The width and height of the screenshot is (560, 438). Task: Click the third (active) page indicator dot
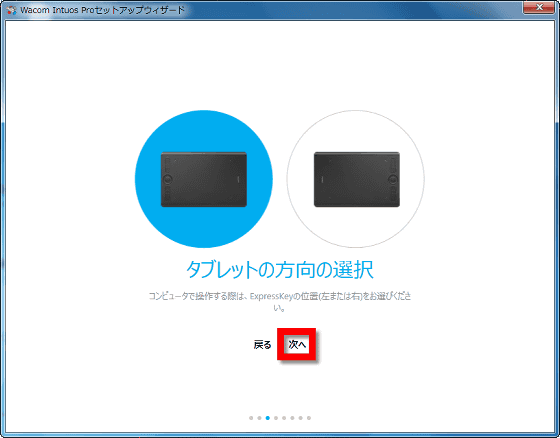(x=268, y=418)
